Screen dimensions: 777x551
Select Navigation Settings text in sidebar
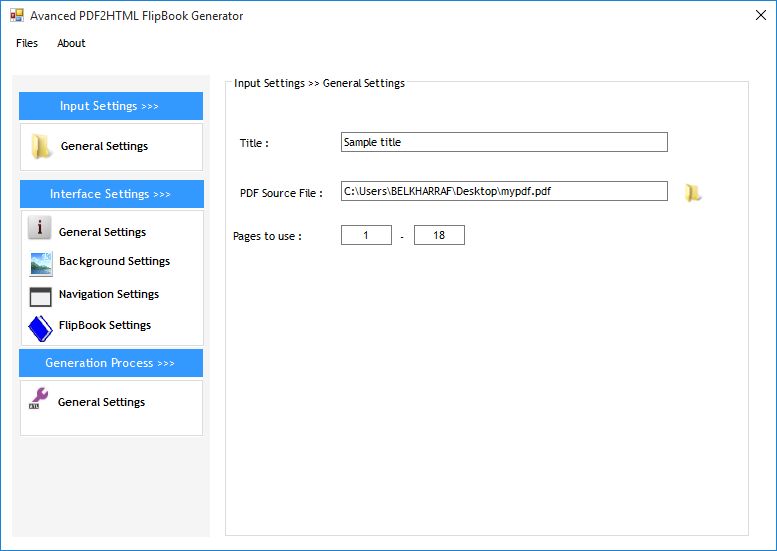point(109,294)
